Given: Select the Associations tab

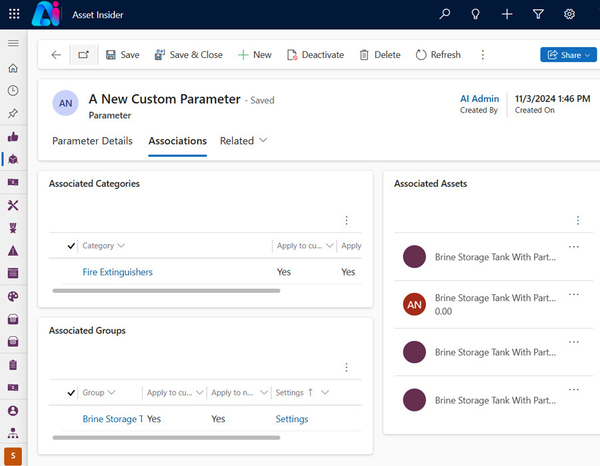Looking at the screenshot, I should (x=178, y=141).
